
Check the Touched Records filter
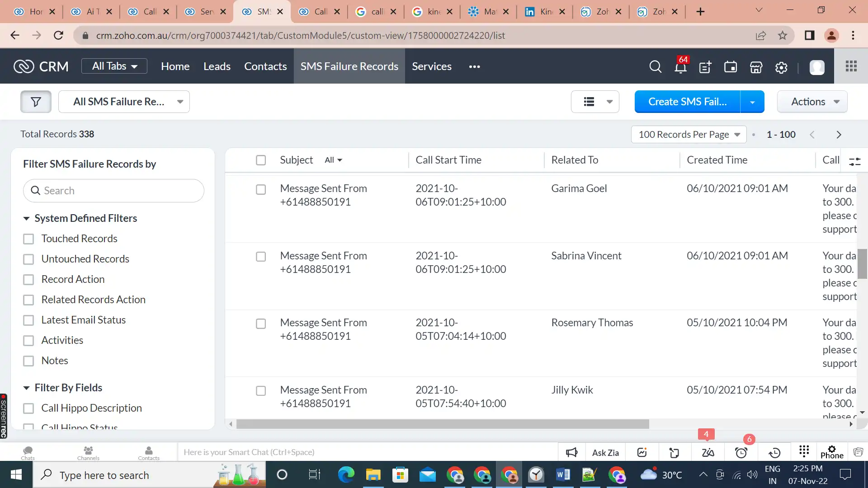[29, 239]
